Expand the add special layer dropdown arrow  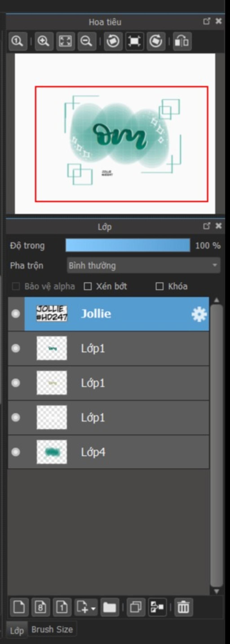(93, 608)
